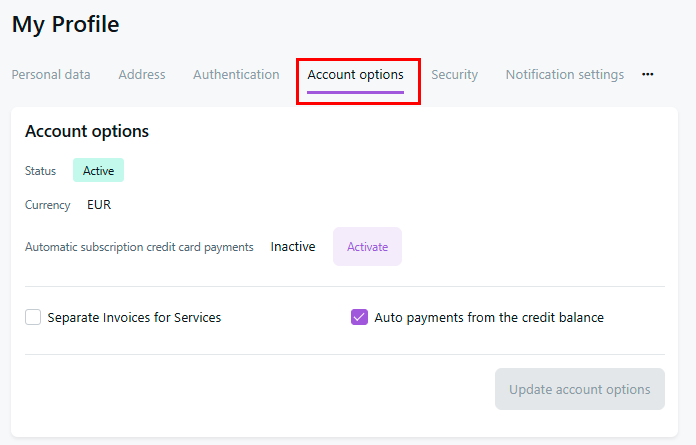696x445 pixels.
Task: Click the Auto payments from credit balance label text
Action: tap(489, 318)
